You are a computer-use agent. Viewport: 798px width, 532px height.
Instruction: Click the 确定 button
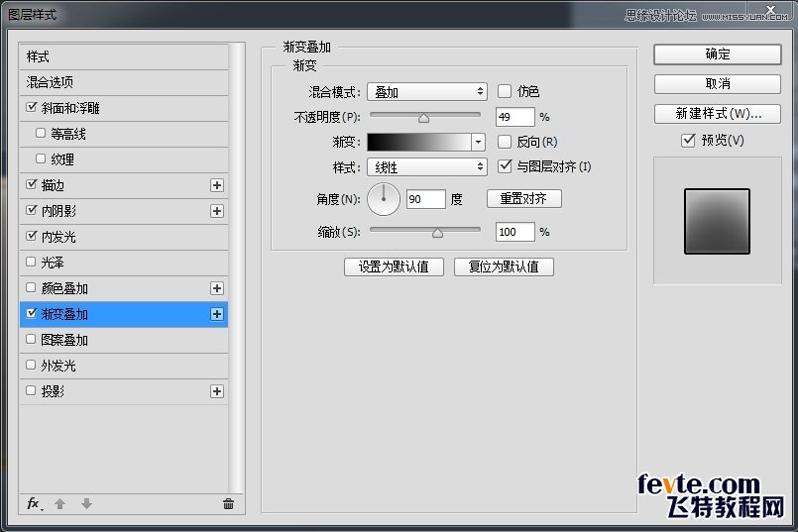click(x=717, y=54)
